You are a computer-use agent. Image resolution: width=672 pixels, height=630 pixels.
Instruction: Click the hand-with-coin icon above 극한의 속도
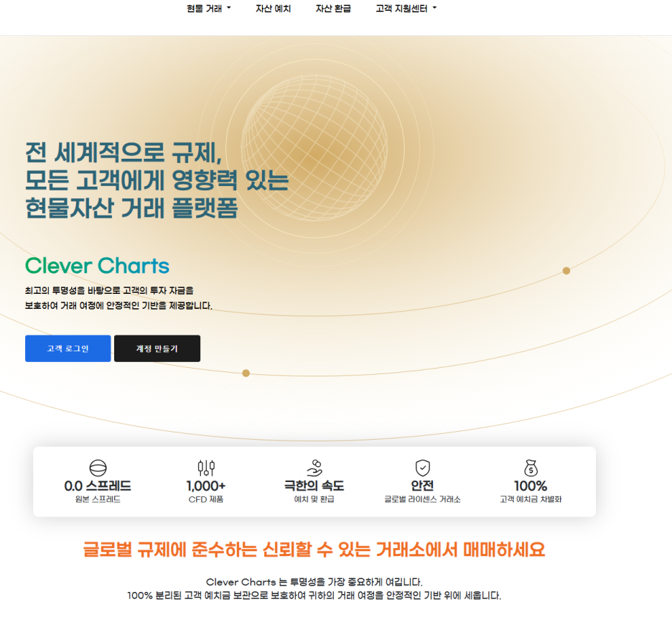(x=314, y=468)
